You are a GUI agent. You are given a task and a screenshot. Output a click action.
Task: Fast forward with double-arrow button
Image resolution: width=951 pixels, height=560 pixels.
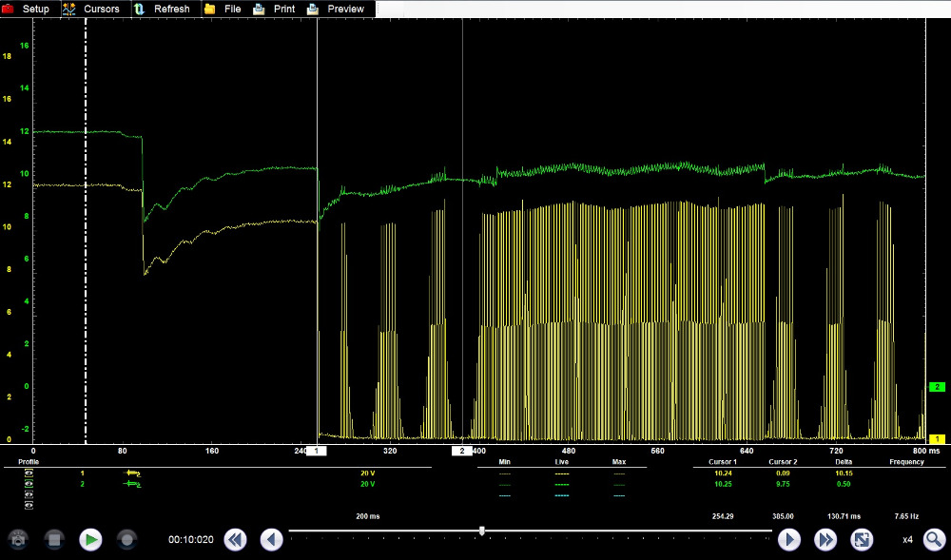click(x=825, y=539)
